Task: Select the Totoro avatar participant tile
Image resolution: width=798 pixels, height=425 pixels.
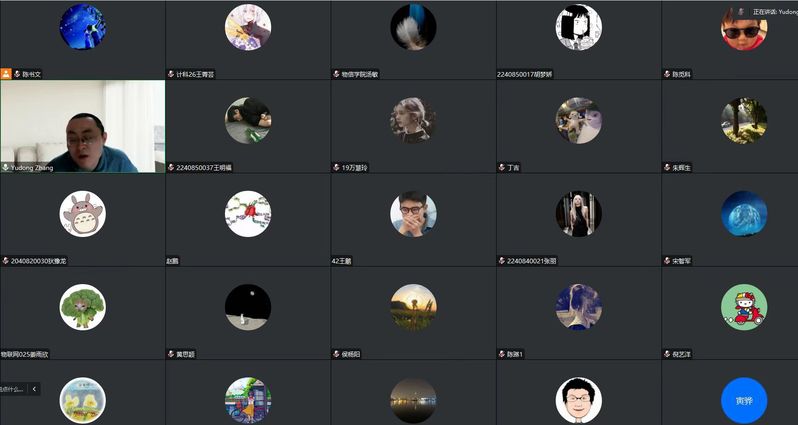Action: (82, 214)
